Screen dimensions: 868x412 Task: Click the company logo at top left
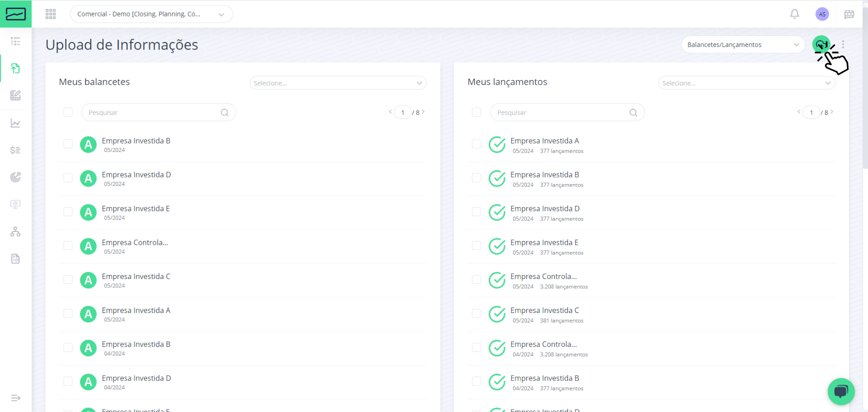point(16,14)
